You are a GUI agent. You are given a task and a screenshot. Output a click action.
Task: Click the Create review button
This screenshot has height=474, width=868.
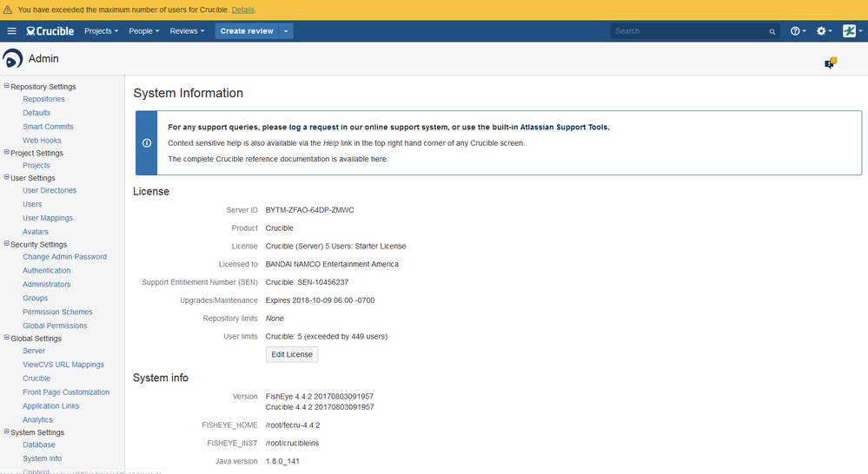point(247,31)
